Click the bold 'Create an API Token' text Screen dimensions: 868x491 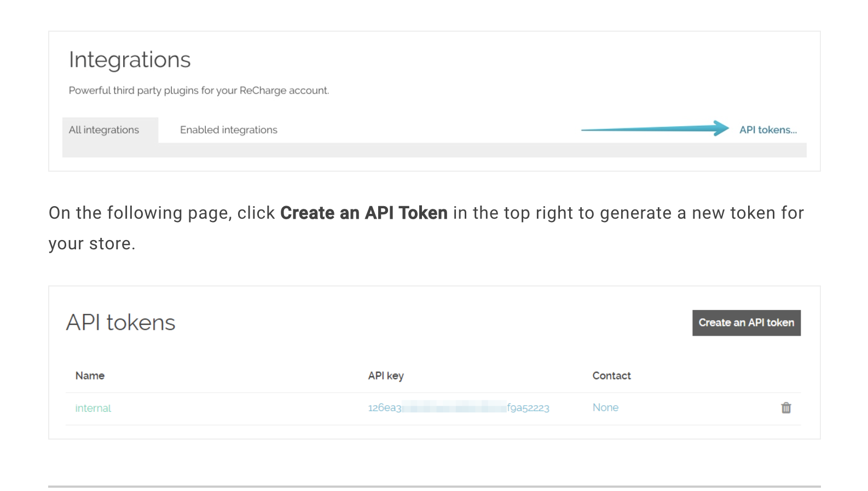point(364,213)
